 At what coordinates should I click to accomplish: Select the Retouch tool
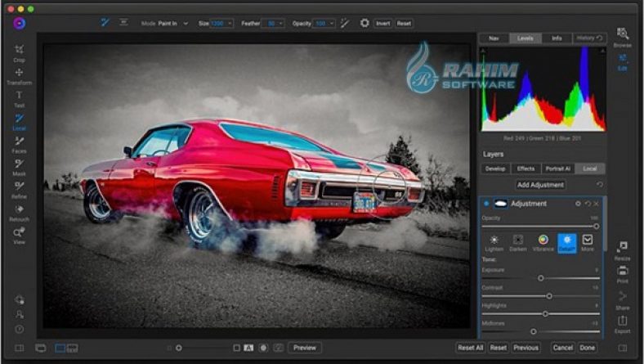pos(19,213)
